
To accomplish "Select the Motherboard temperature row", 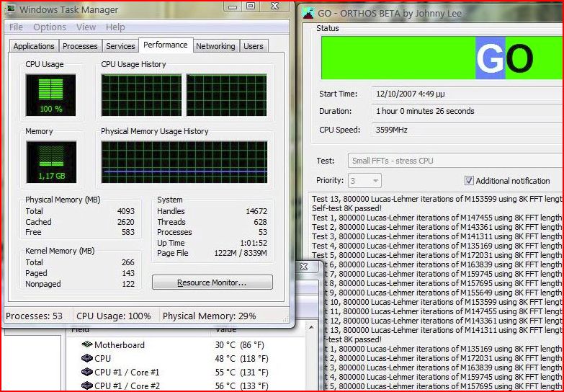I will [185, 344].
